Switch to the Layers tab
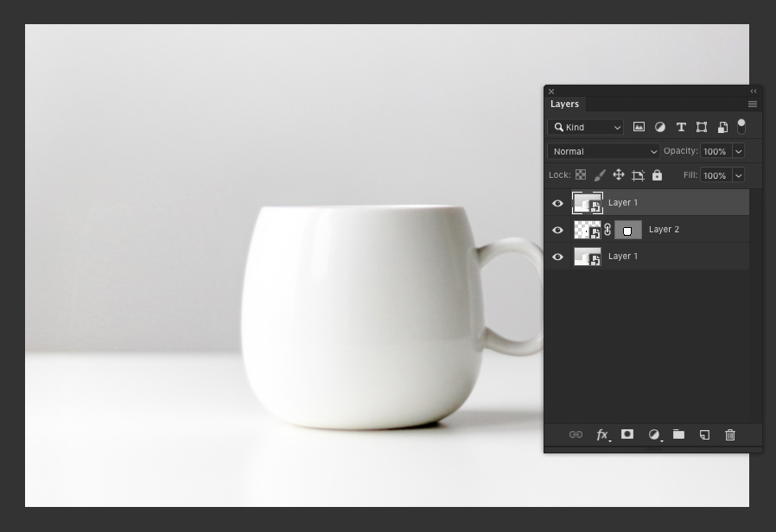The image size is (776, 532). pyautogui.click(x=564, y=104)
